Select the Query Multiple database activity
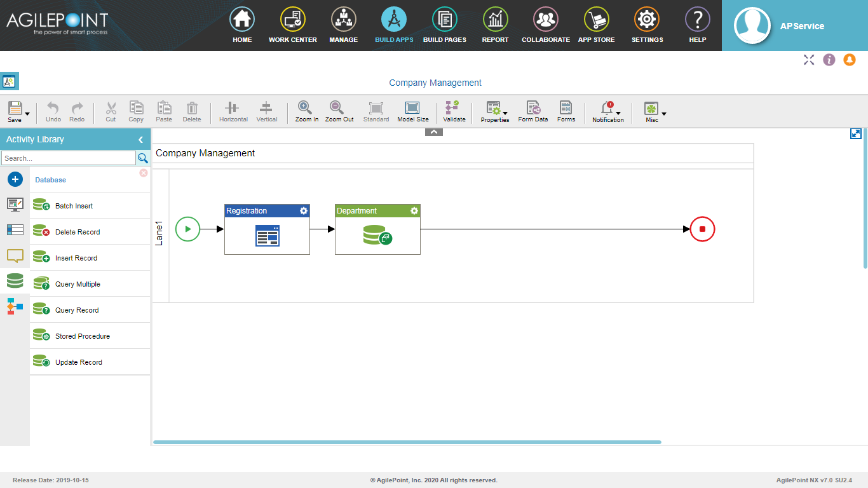Viewport: 868px width, 488px height. [x=78, y=284]
